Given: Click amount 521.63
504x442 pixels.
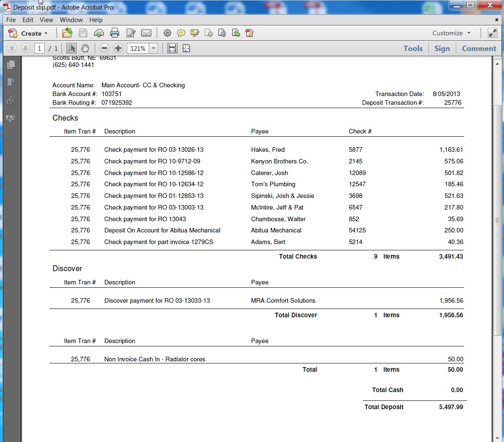Looking at the screenshot, I should (454, 196).
